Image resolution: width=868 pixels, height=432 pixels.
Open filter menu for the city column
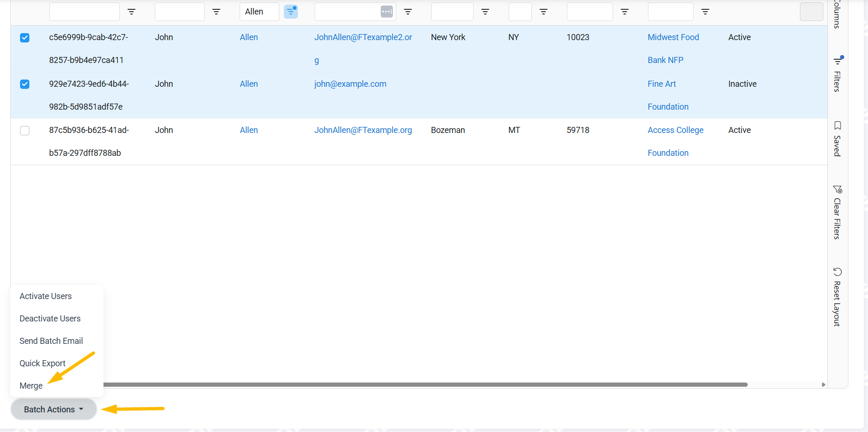(485, 12)
